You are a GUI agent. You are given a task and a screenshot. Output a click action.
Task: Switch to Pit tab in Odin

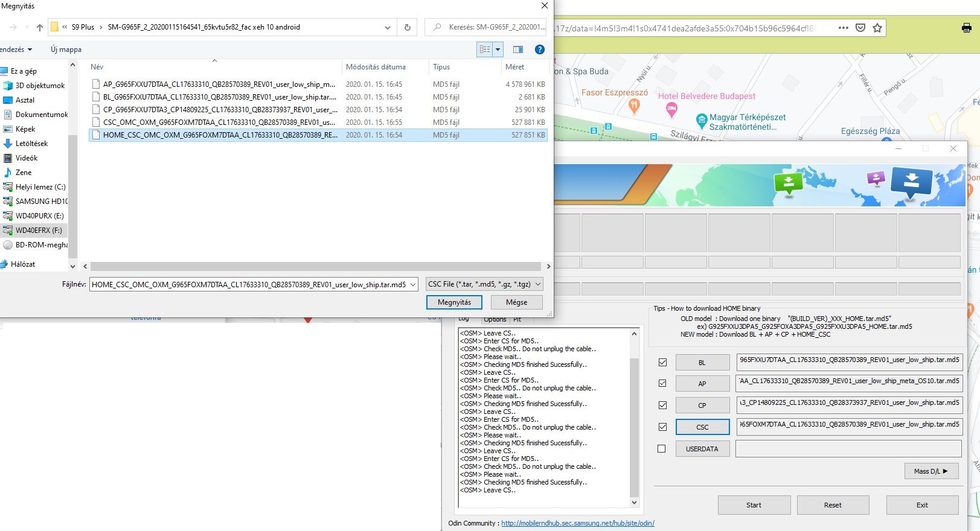click(x=517, y=320)
